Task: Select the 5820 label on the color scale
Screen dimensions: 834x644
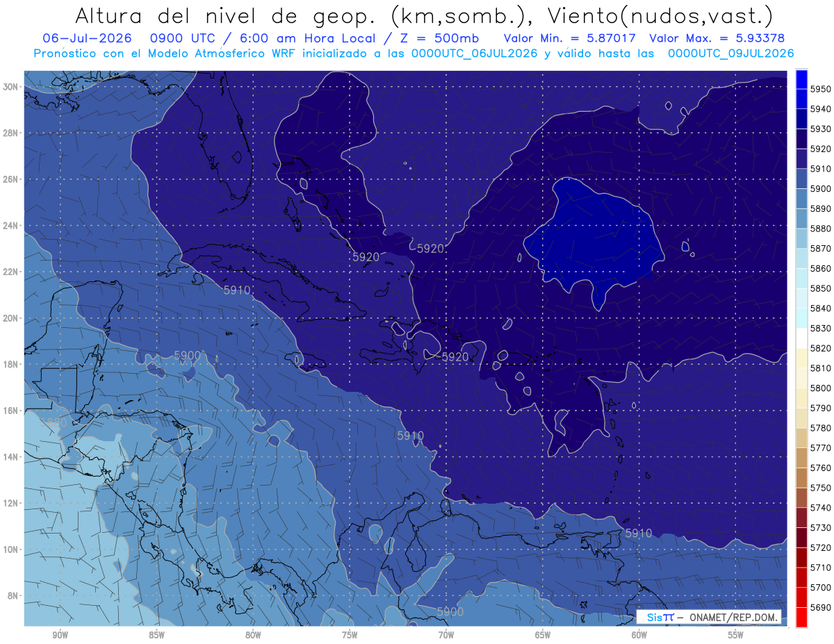Action: pyautogui.click(x=821, y=348)
